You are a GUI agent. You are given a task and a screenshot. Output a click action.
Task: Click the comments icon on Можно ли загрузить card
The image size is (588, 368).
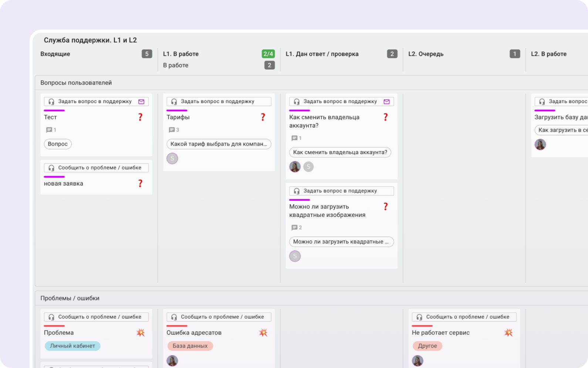point(294,228)
